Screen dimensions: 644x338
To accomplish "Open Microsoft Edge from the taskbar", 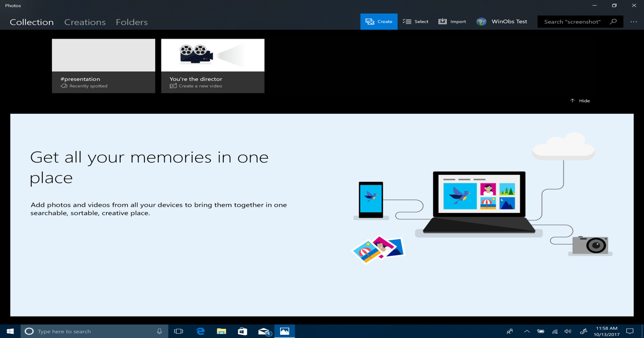I will pos(200,331).
